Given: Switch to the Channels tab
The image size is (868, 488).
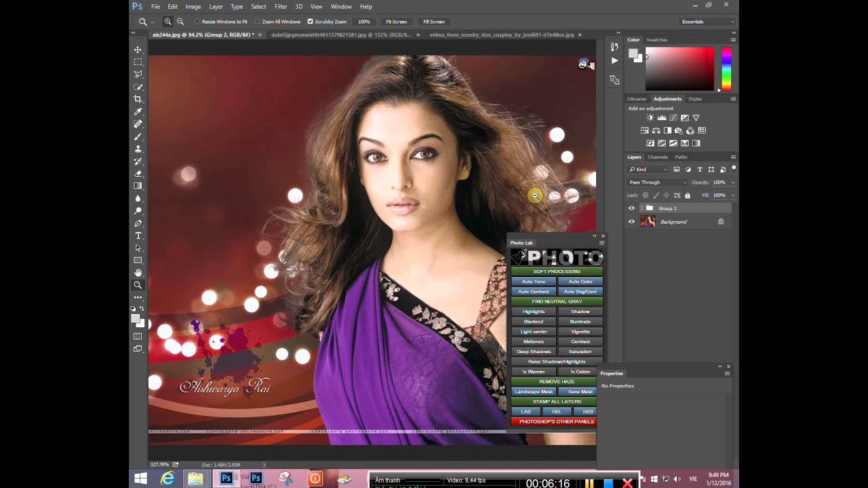Looking at the screenshot, I should 658,157.
